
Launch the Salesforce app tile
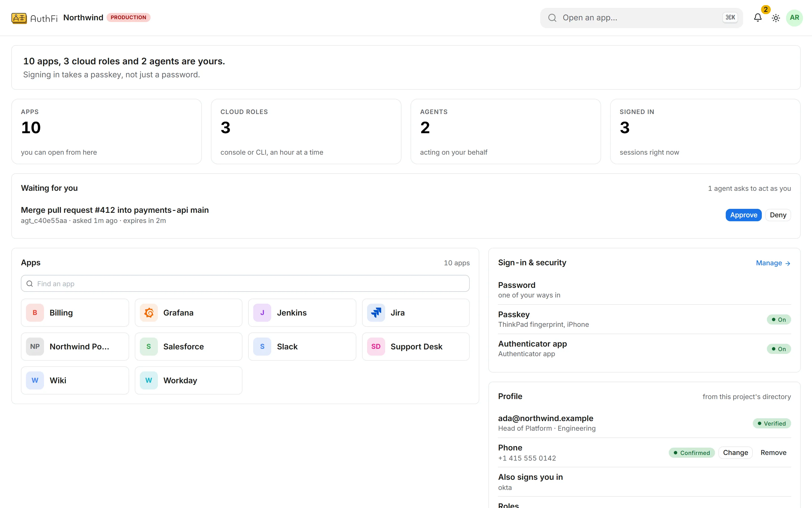click(189, 347)
